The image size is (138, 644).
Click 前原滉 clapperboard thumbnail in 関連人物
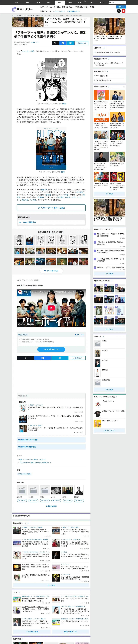tap(45, 490)
